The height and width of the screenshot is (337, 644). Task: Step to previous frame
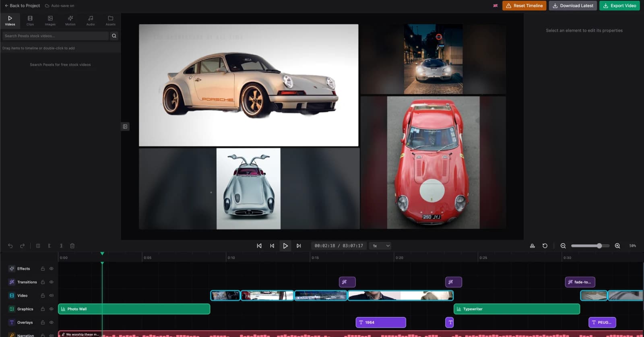(272, 246)
